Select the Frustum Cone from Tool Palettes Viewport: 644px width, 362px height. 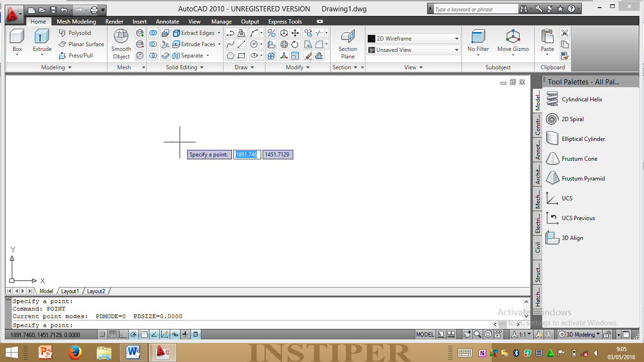coord(580,158)
